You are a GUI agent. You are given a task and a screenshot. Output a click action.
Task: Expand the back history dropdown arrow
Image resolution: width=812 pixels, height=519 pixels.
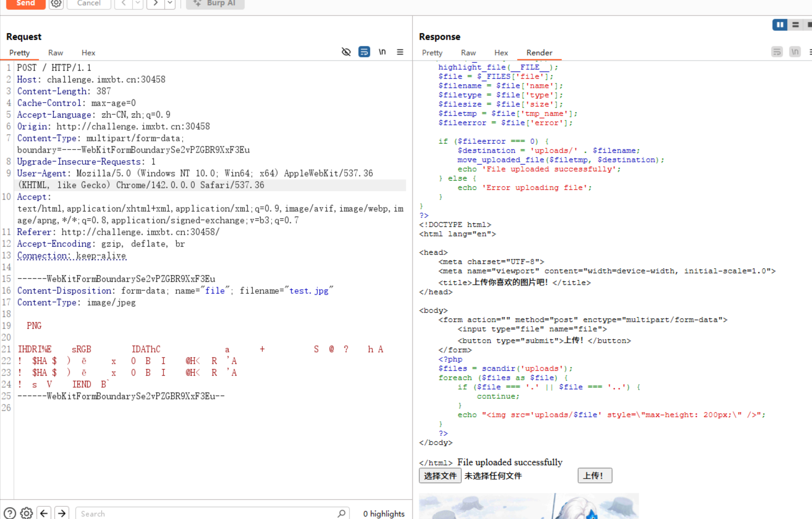click(138, 3)
